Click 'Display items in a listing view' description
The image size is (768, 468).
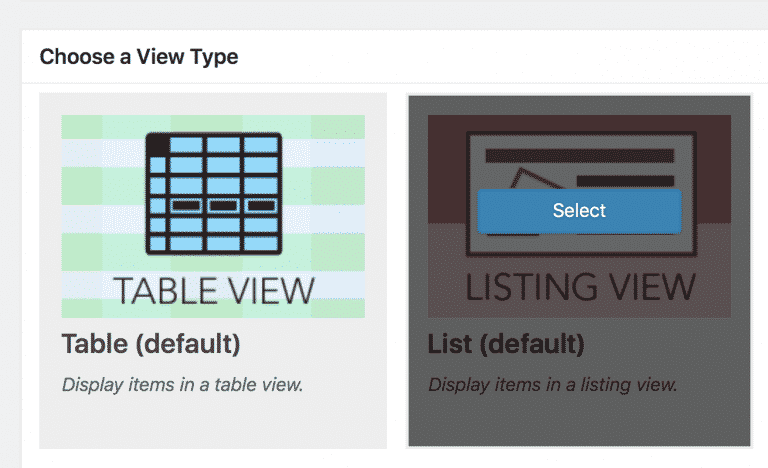[552, 385]
